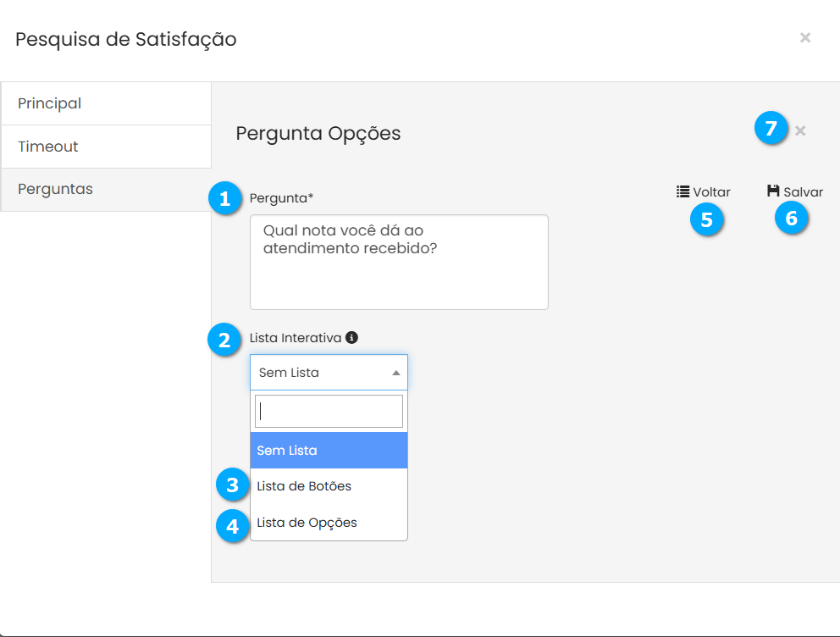
Task: Switch to the Timeout tab
Action: [106, 147]
